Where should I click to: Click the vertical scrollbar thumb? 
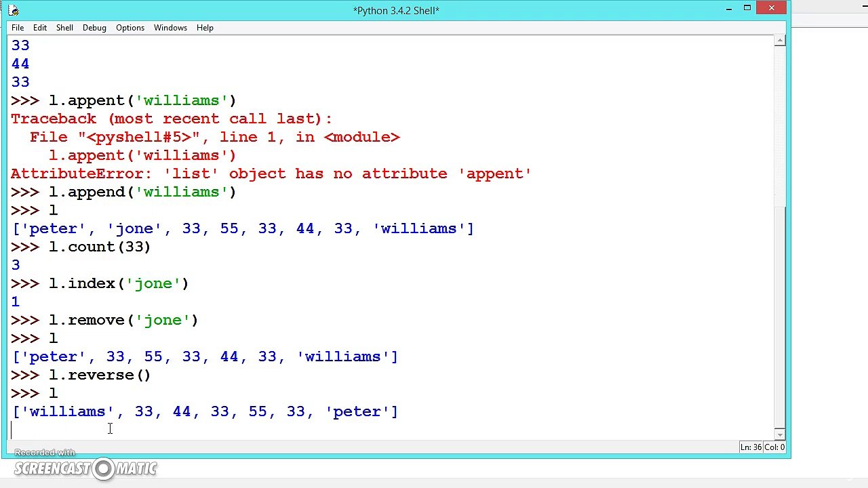[780, 316]
